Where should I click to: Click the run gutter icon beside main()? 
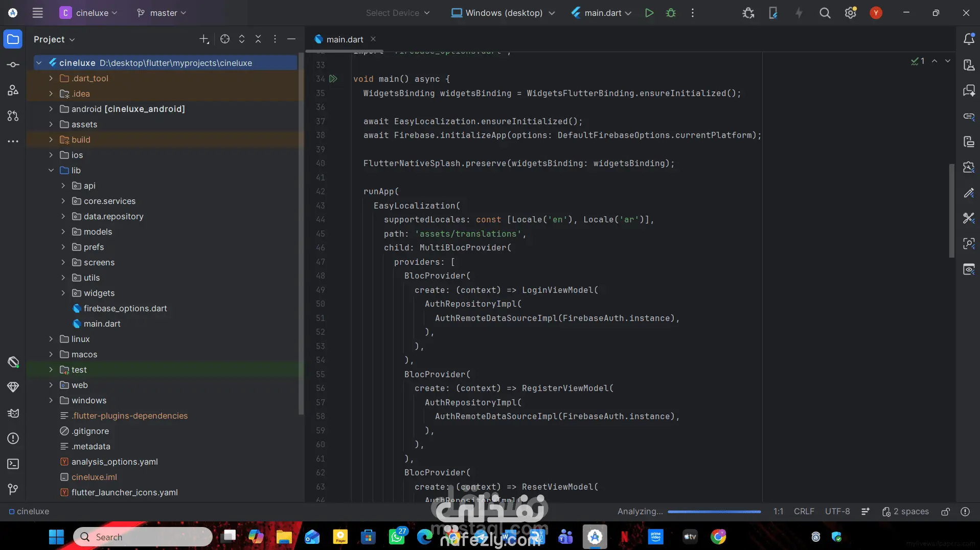[x=333, y=79]
